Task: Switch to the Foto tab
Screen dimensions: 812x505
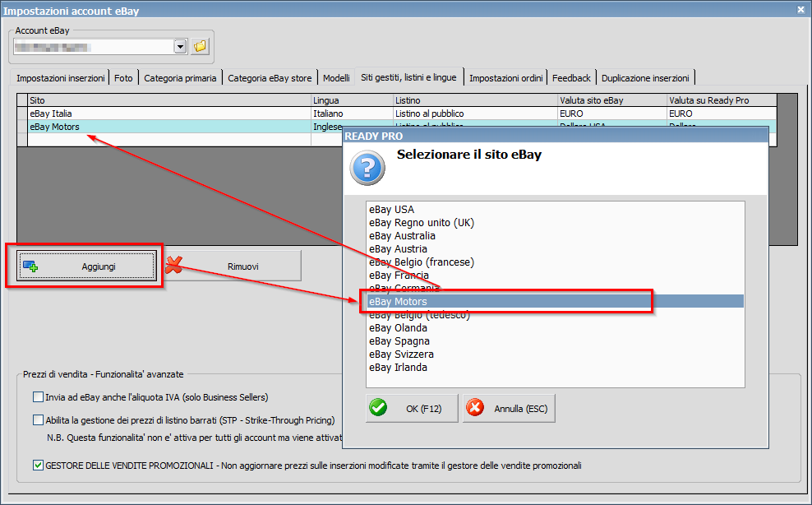Action: coord(123,78)
